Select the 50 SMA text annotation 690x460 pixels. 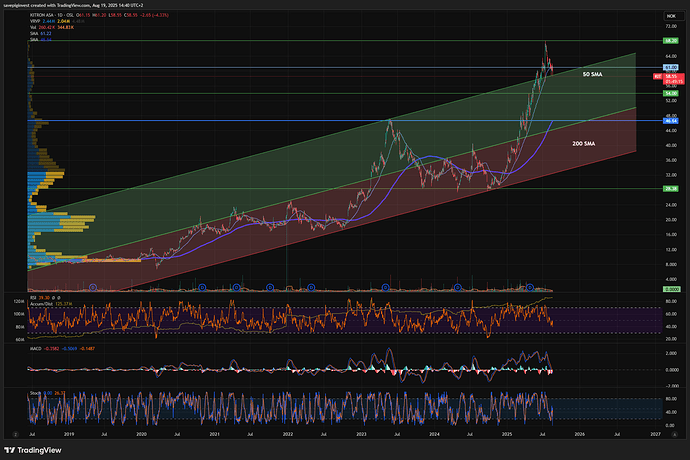[592, 75]
